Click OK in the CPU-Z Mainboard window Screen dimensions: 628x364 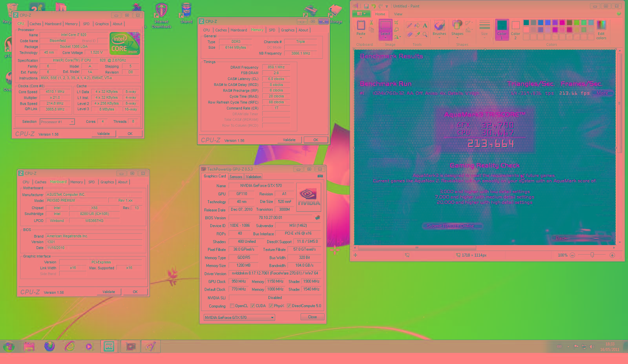135,292
